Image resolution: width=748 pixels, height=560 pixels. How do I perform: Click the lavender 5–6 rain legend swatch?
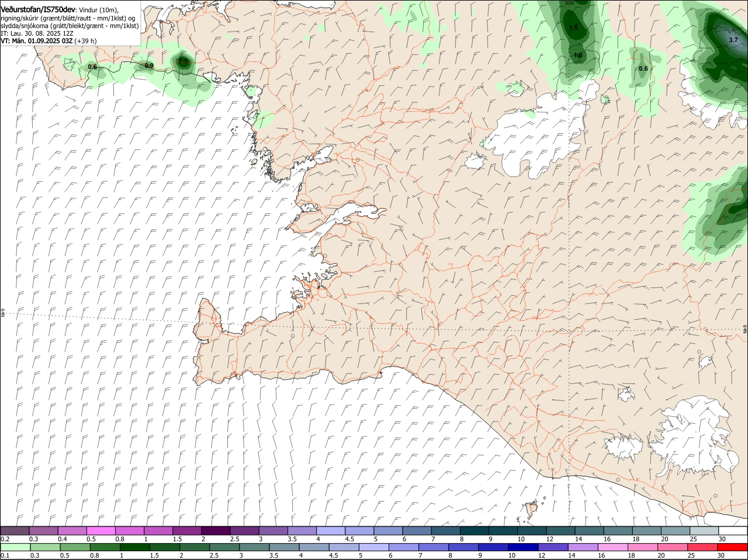(373, 547)
